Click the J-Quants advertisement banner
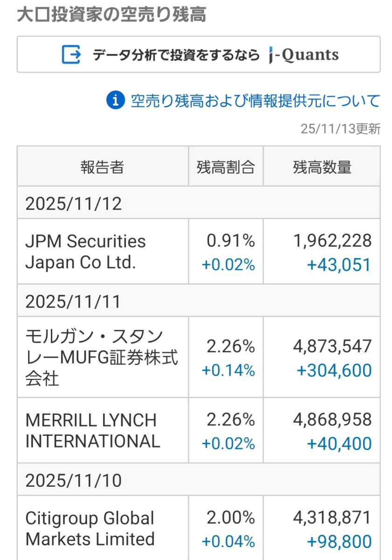The width and height of the screenshot is (392, 560). click(199, 54)
